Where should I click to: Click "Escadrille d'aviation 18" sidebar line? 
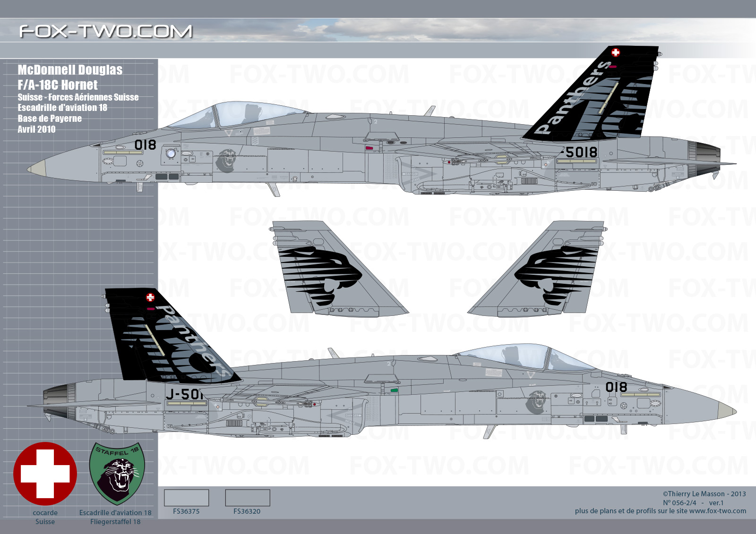click(x=62, y=108)
